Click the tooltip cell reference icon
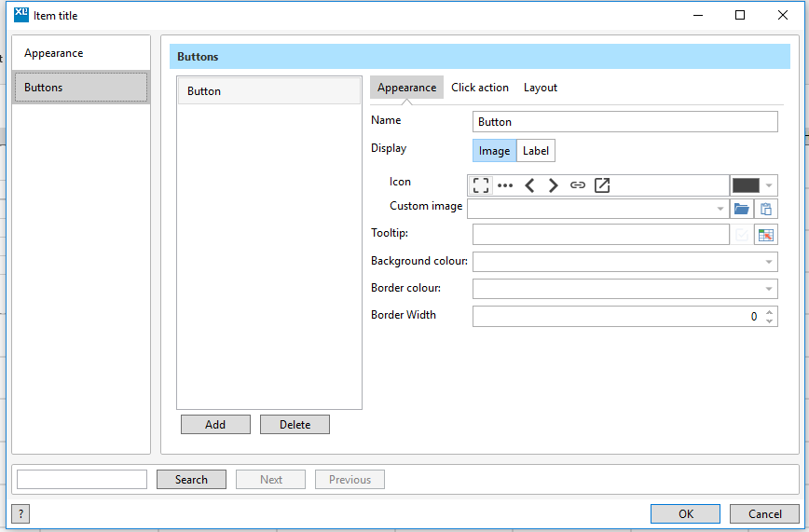The image size is (809, 532). (766, 235)
